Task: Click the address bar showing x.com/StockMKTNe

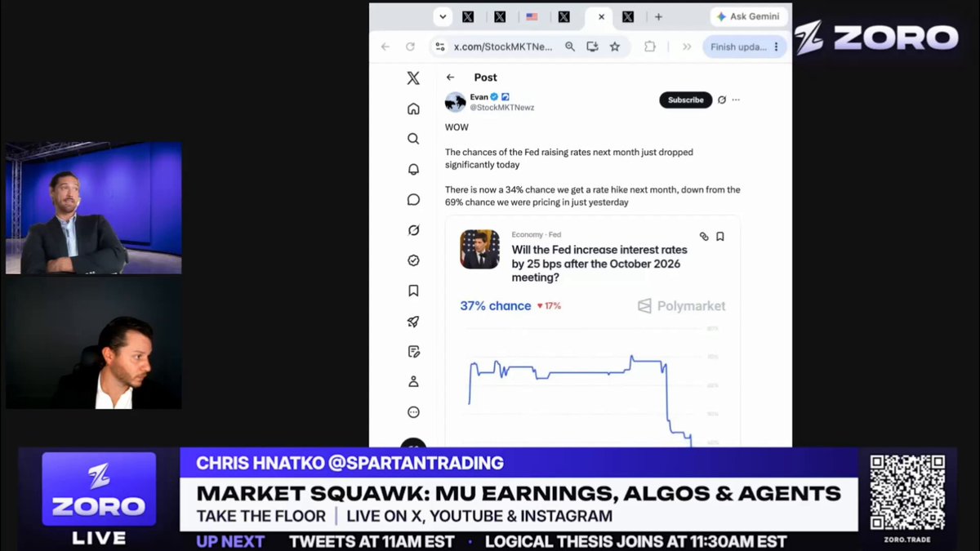Action: (x=504, y=47)
